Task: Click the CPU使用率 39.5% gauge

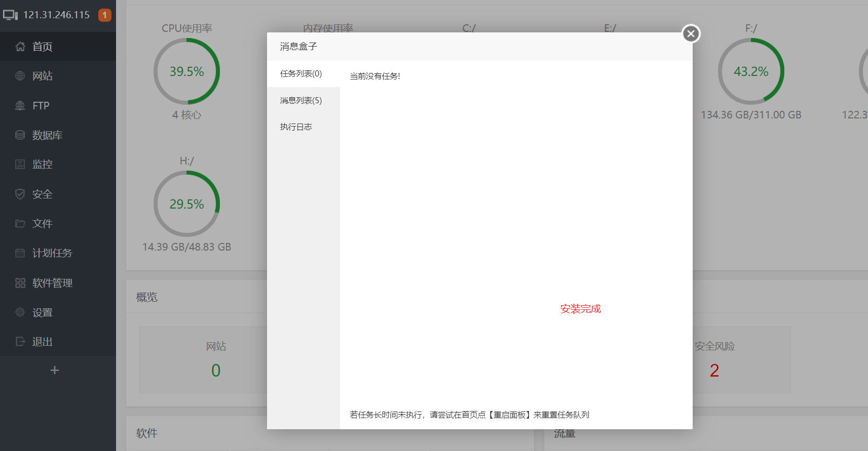Action: point(187,71)
